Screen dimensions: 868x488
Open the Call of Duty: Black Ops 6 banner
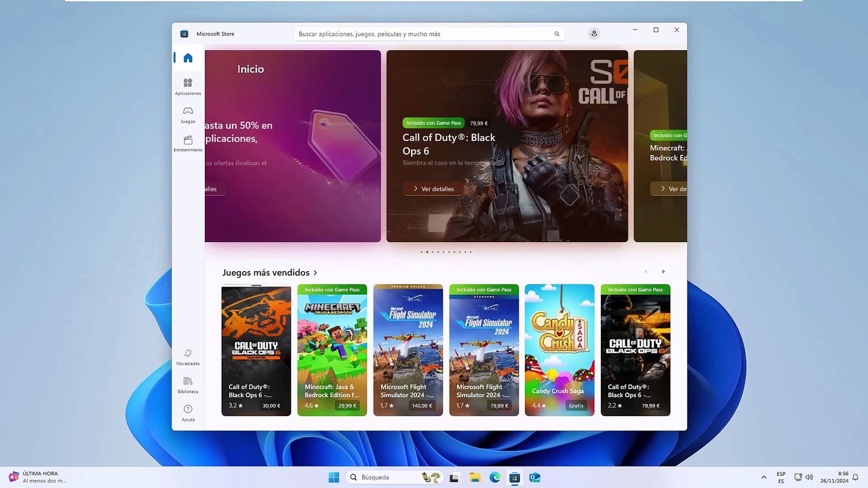507,146
